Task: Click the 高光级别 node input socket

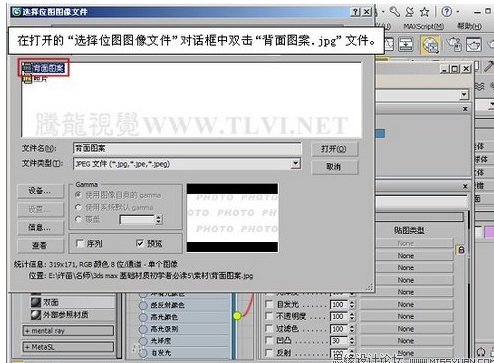Action: click(x=143, y=329)
